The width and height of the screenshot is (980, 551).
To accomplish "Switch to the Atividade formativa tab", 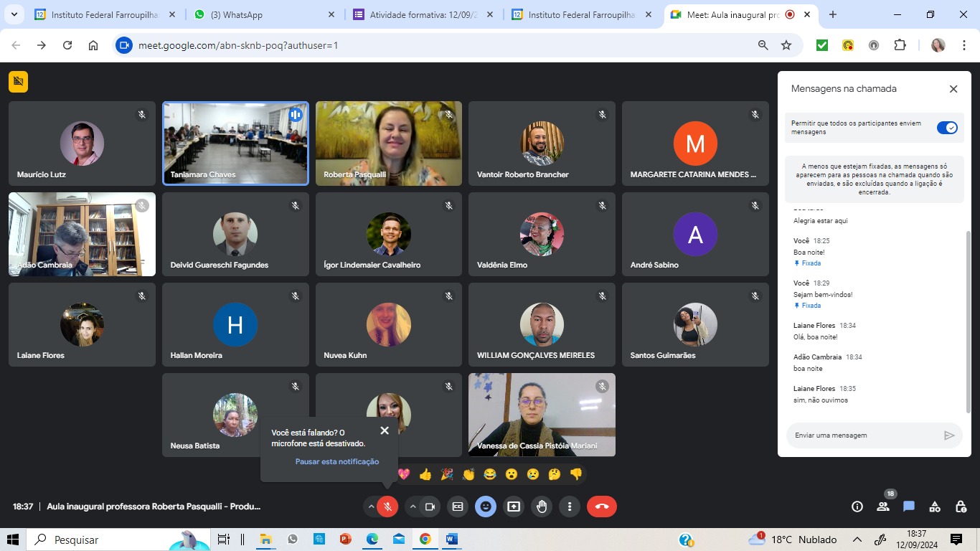I will (x=422, y=14).
